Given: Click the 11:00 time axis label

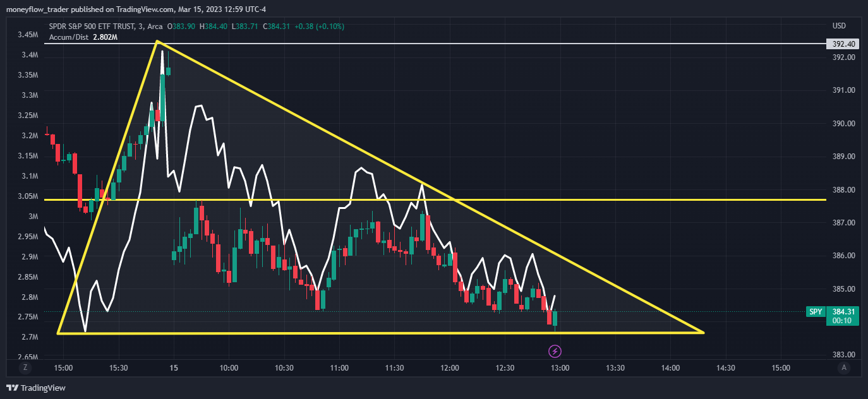Looking at the screenshot, I should [x=339, y=368].
